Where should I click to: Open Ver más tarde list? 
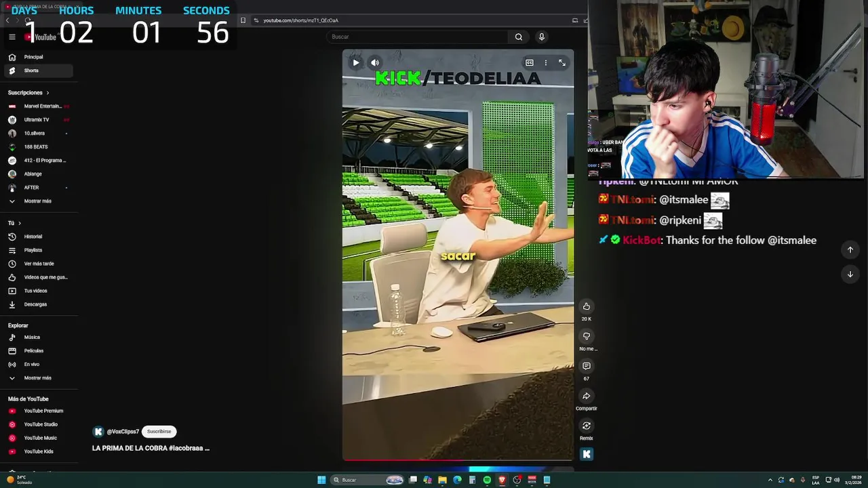coord(39,264)
